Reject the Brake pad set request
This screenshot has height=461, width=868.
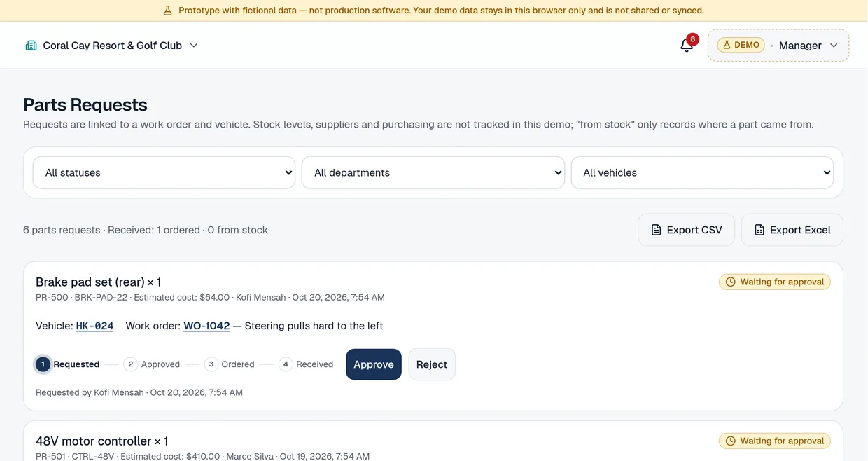pyautogui.click(x=432, y=364)
